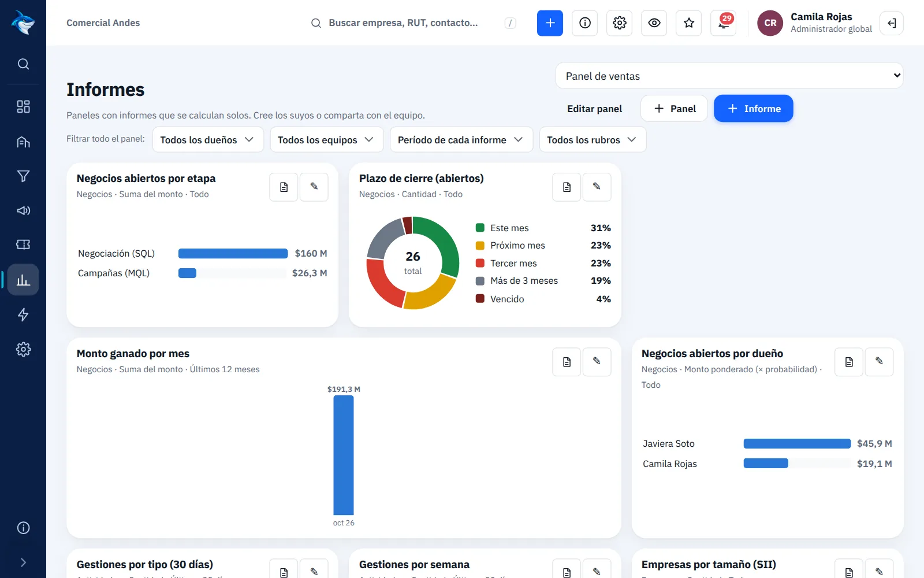The width and height of the screenshot is (924, 578).
Task: Open Todos los rubros filter dropdown
Action: click(x=593, y=140)
